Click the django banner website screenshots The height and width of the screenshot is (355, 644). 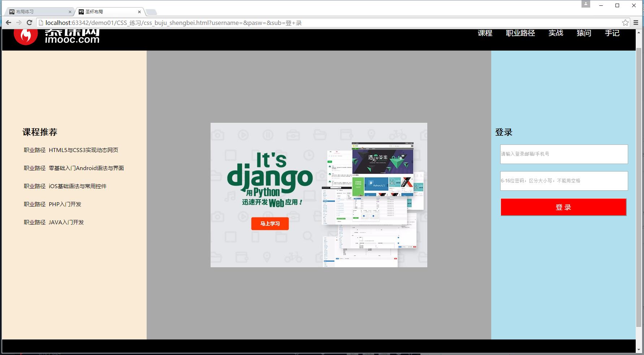[x=372, y=204]
